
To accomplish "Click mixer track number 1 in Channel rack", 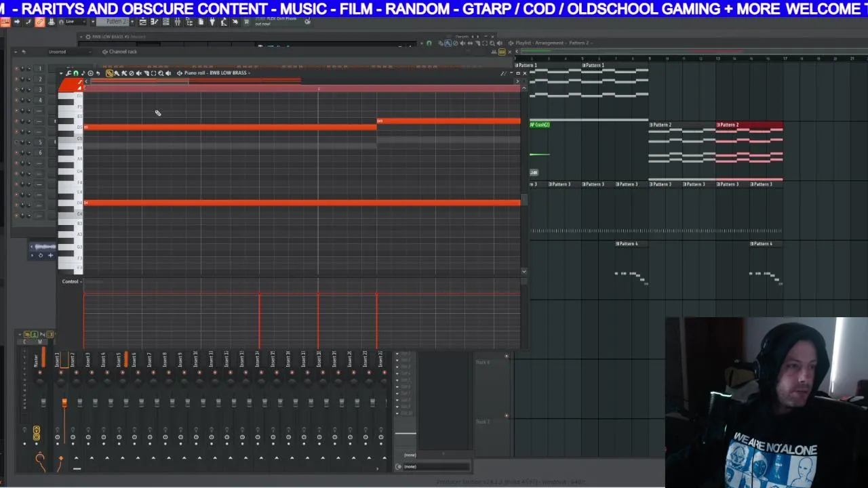I will (x=40, y=68).
